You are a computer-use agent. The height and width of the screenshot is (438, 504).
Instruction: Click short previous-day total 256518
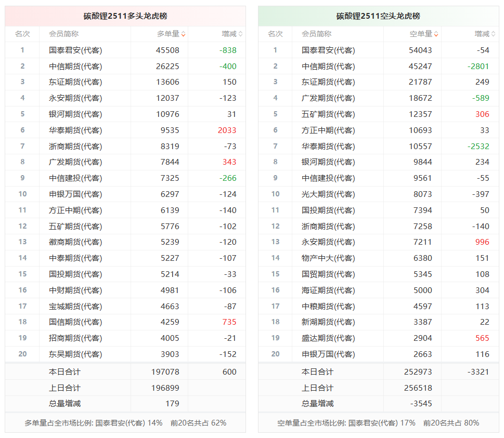(418, 388)
